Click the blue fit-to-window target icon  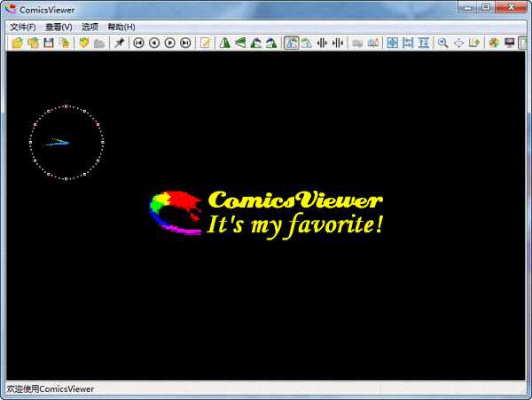click(392, 43)
